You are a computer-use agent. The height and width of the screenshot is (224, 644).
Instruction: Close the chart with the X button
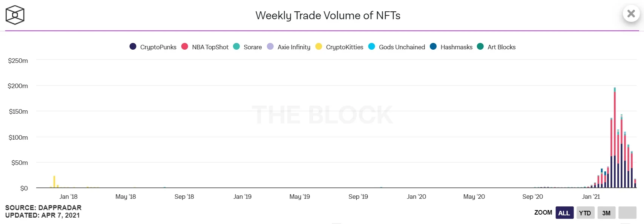(631, 14)
